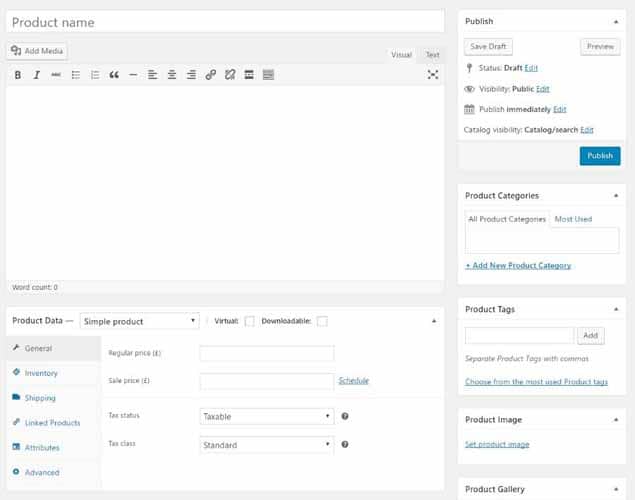Tick the Downloadable checkbox
635x500 pixels.
322,321
